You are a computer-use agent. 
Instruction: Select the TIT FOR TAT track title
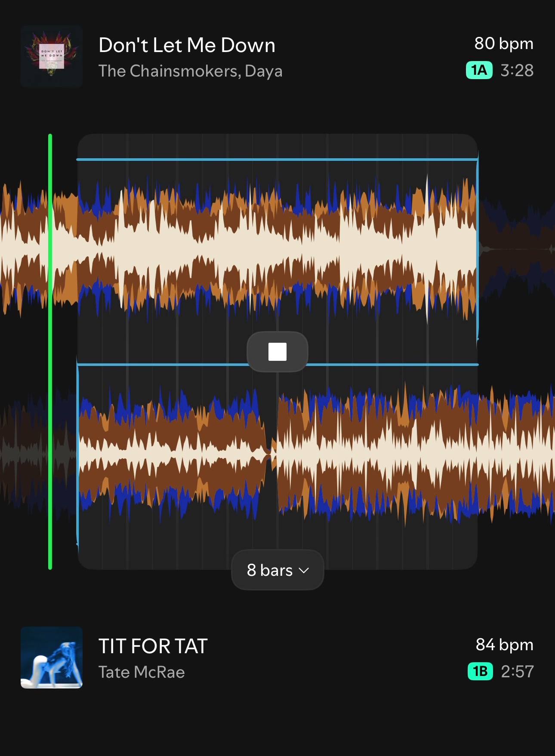click(153, 646)
